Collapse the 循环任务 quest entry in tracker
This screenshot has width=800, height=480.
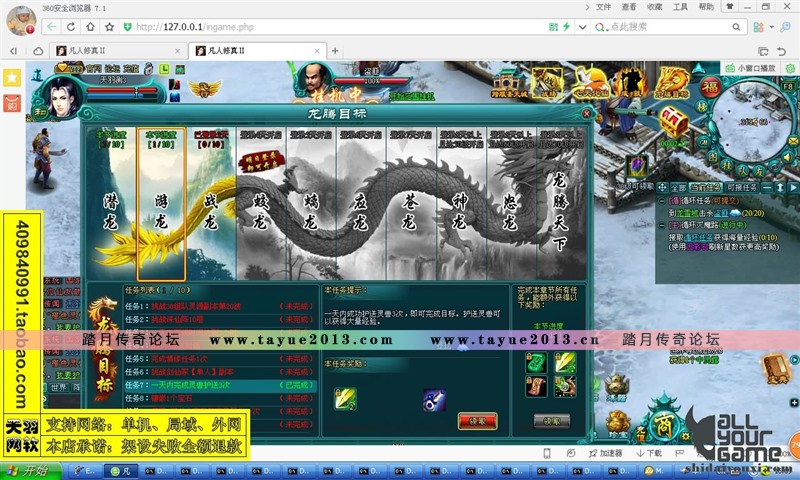661,199
